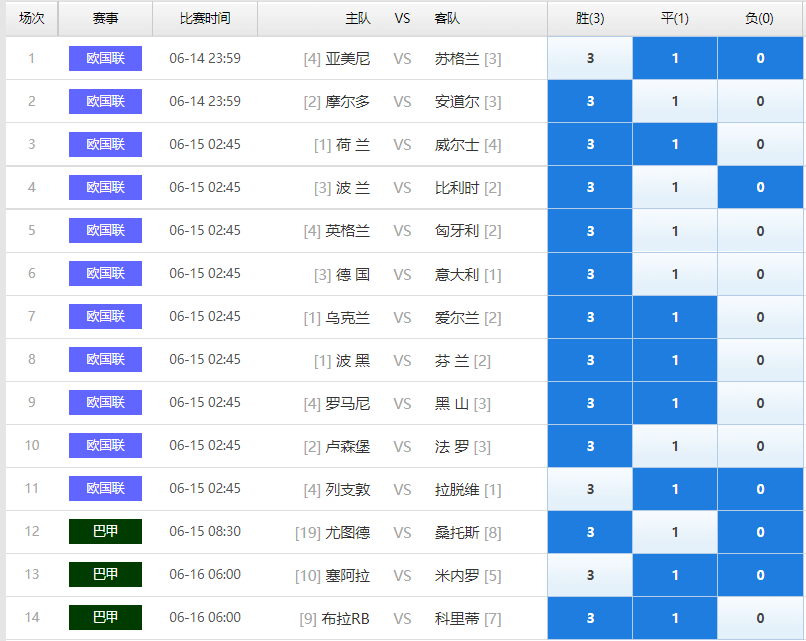The height and width of the screenshot is (641, 806).
Task: Toggle loss (0) for match 3 荷兰 vs 威尔士
Action: (760, 144)
